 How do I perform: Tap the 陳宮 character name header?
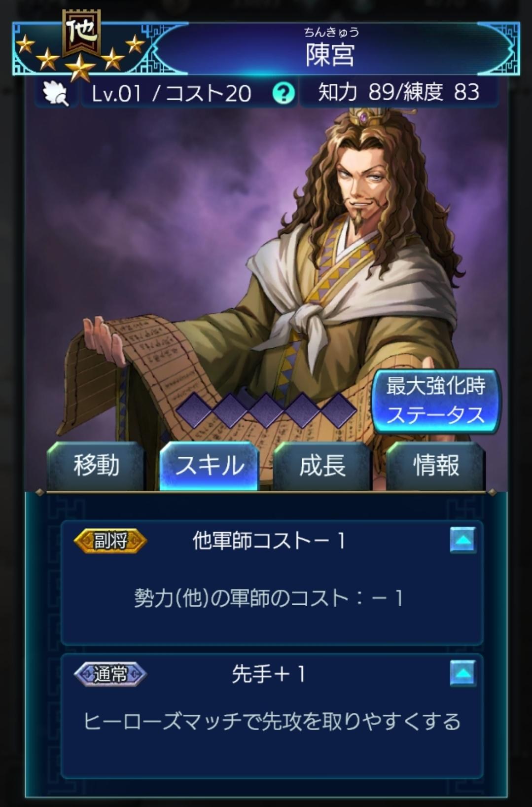pyautogui.click(x=330, y=49)
